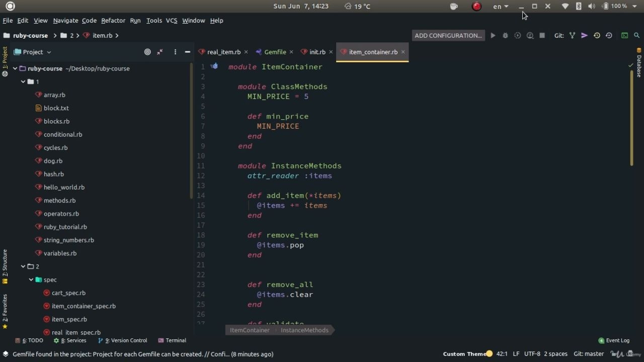This screenshot has width=644, height=362.
Task: Open Git history clock icon
Action: pos(597,36)
